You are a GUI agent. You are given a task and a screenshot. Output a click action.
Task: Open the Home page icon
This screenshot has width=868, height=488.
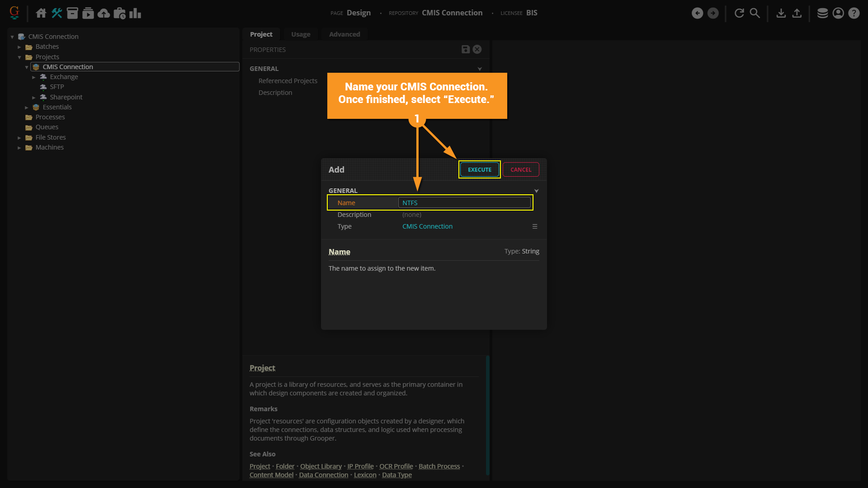pyautogui.click(x=41, y=13)
